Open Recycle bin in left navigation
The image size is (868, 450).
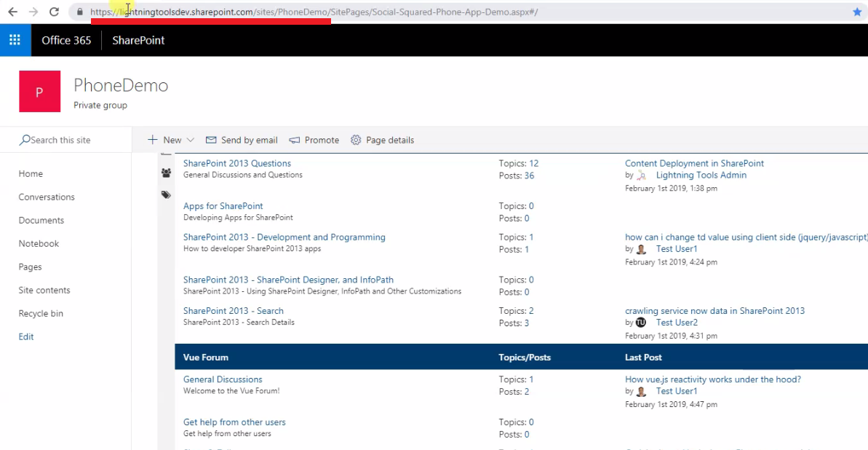pos(41,313)
